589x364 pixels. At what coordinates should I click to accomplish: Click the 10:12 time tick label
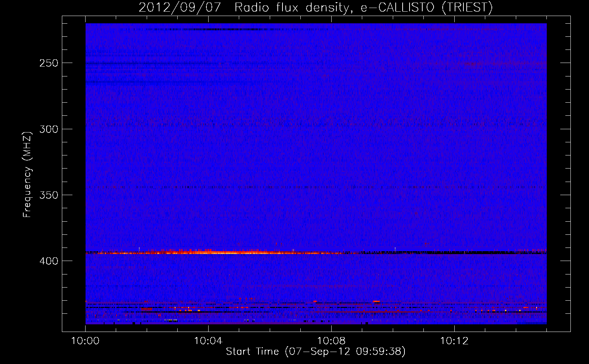click(454, 341)
